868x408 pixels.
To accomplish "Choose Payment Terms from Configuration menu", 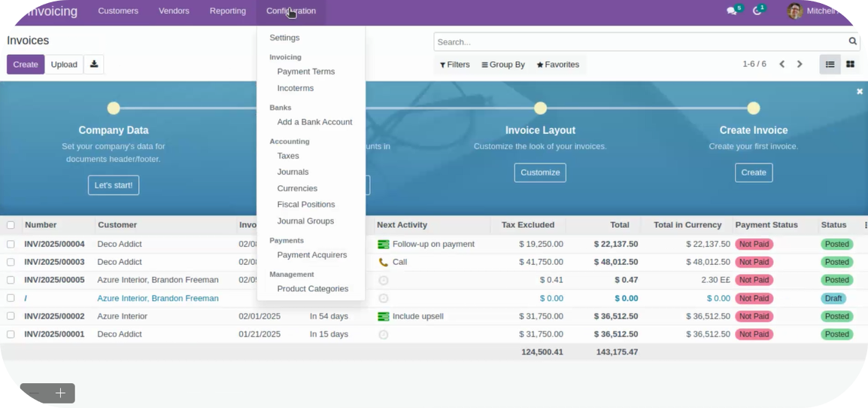I will 305,72.
